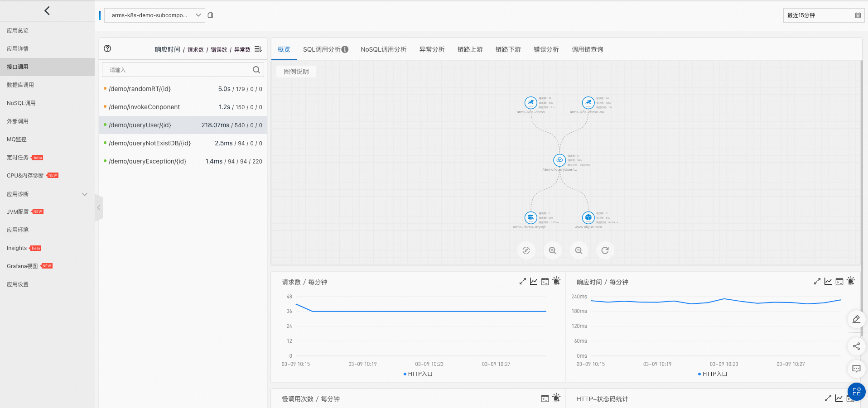Select the /demo/queryUser/{id} interface row
Image resolution: width=868 pixels, height=408 pixels.
[x=183, y=125]
